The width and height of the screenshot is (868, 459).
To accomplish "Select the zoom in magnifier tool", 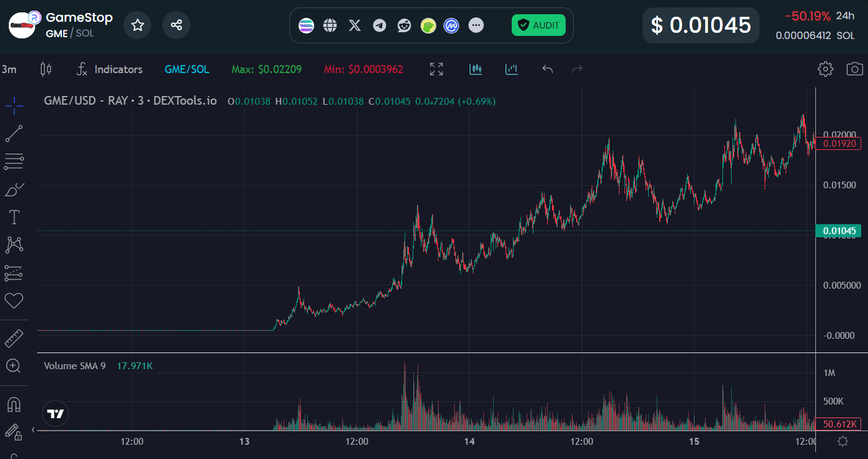I will tap(14, 366).
